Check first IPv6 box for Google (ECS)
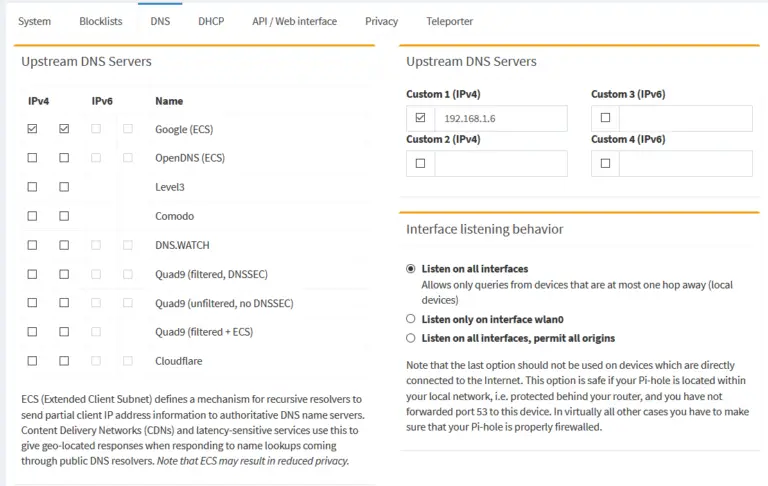768x486 pixels. 96,129
